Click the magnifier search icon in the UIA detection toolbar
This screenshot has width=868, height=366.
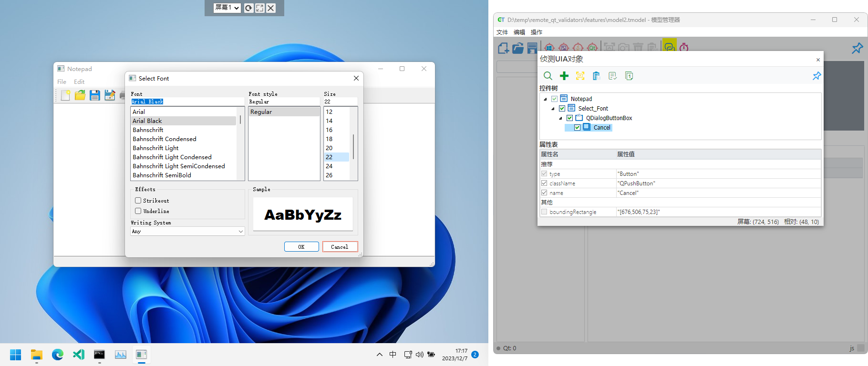coord(548,76)
